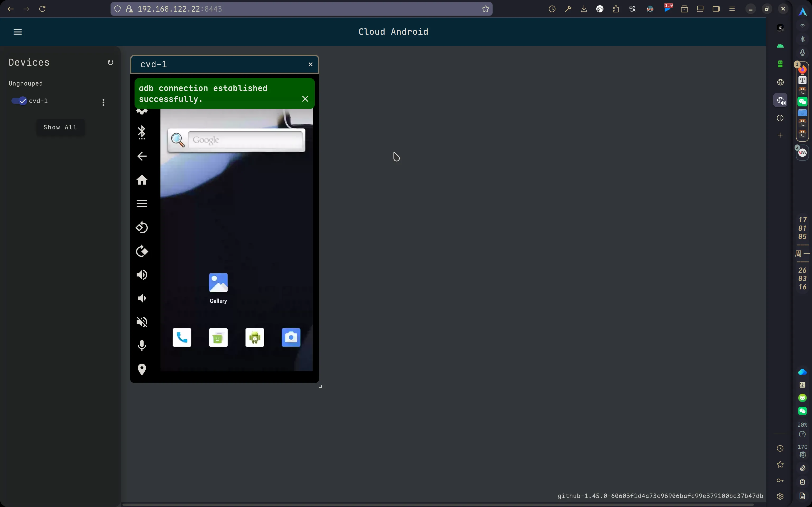Open the location pin control
Screen dimensions: 812x507
click(x=142, y=369)
